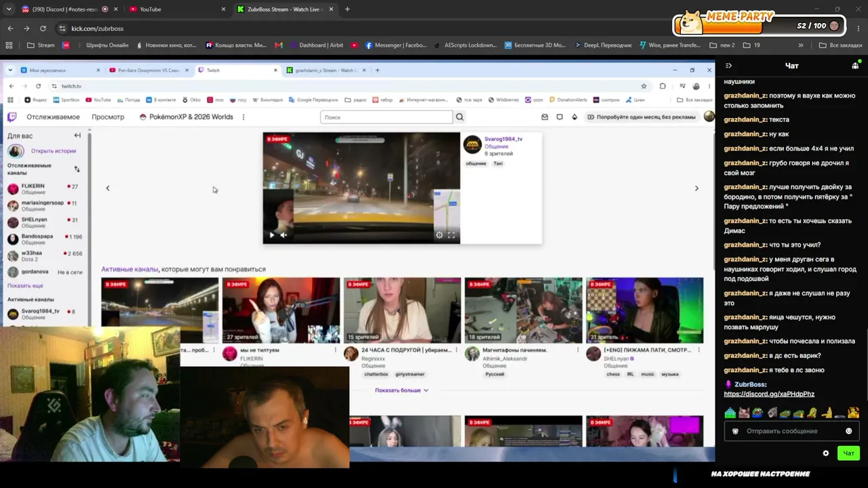Click the Twitch logo home icon

click(x=12, y=117)
